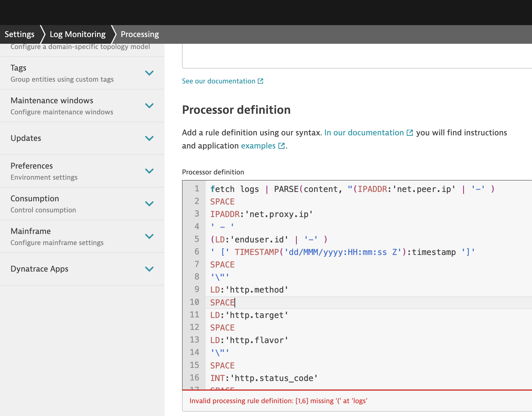Expand the Updates section chevron
Image resolution: width=532 pixels, height=416 pixels.
(x=149, y=138)
